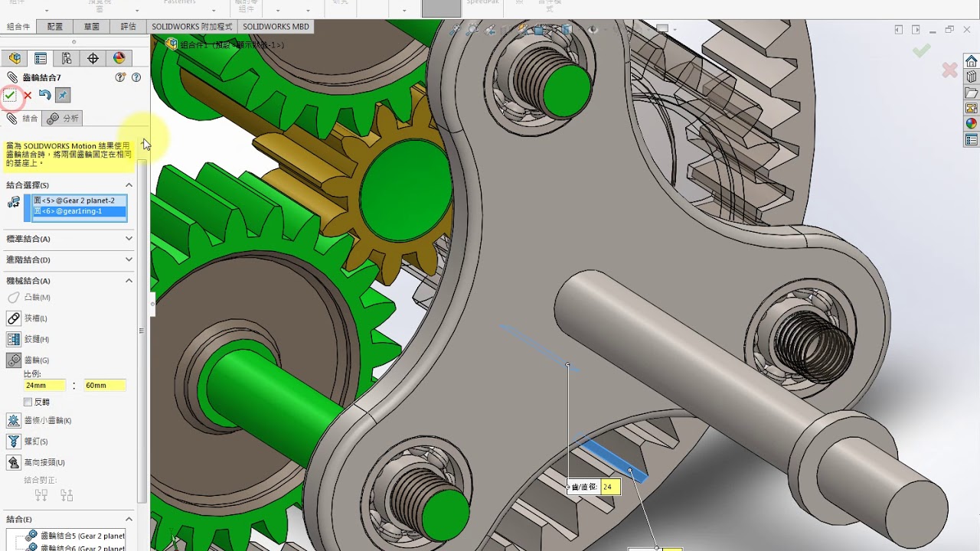The height and width of the screenshot is (551, 980).
Task: Open the Design Library task pane icon
Action: [971, 77]
